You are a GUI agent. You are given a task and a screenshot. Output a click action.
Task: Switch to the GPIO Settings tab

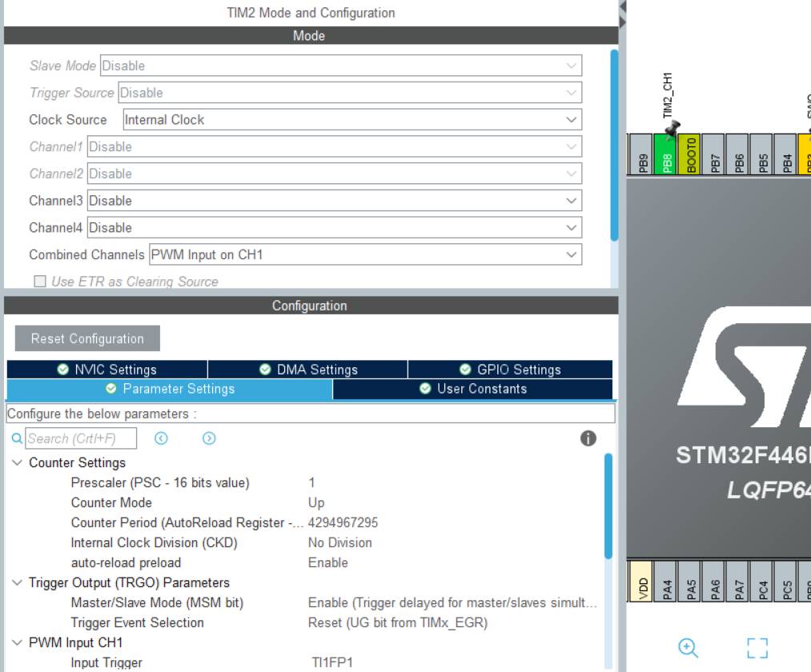pyautogui.click(x=510, y=370)
